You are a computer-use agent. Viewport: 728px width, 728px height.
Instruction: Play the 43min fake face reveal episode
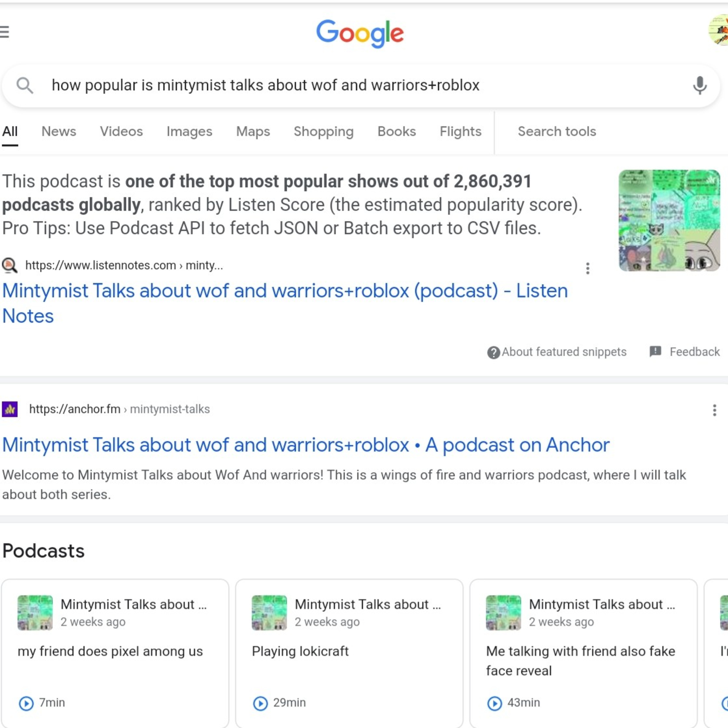[494, 703]
